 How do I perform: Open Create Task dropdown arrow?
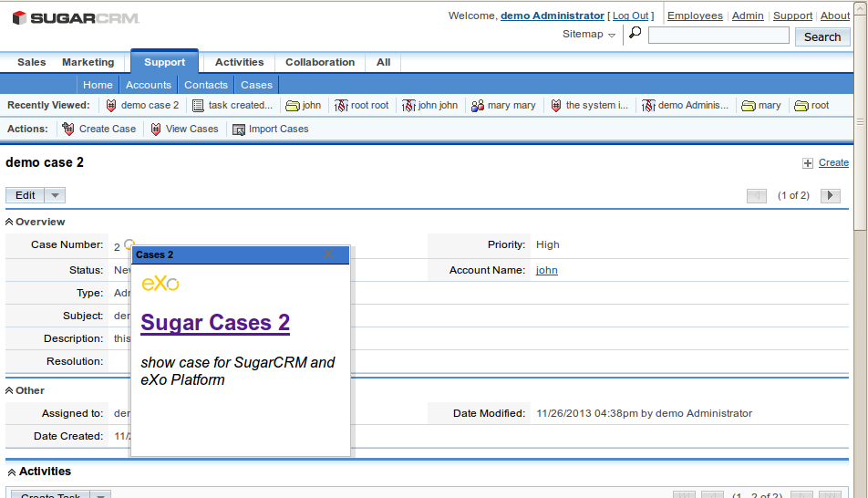(100, 495)
